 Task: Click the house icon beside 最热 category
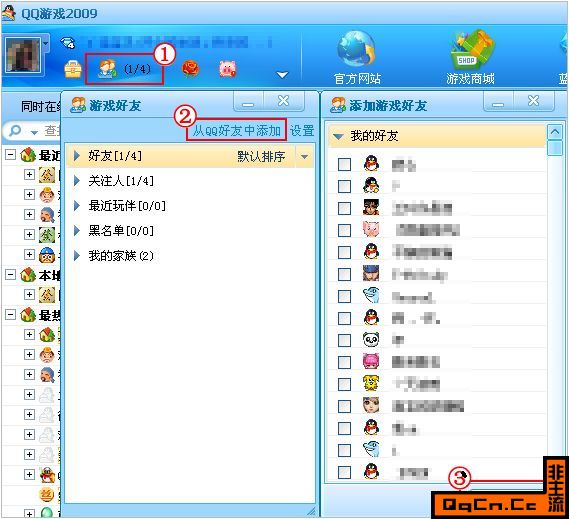pos(28,314)
